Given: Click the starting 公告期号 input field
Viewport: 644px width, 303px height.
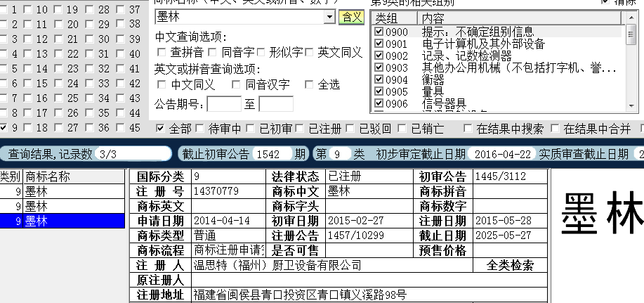Looking at the screenshot, I should (224, 104).
